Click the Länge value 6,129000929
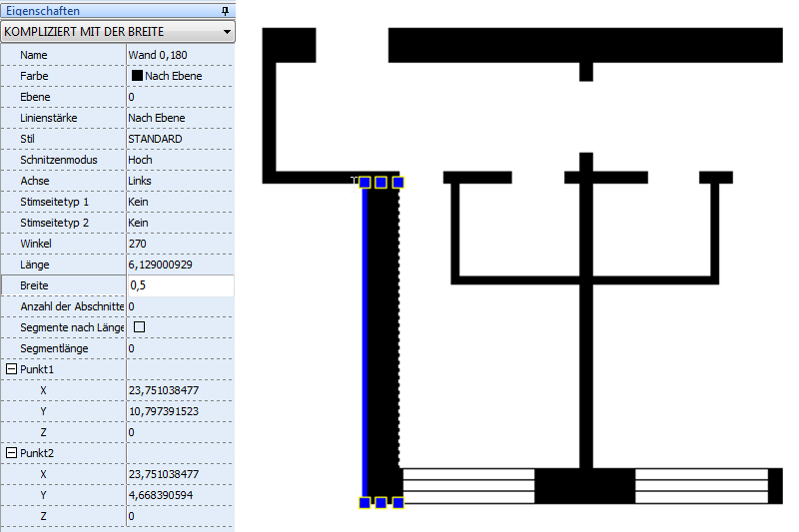 coord(164,265)
